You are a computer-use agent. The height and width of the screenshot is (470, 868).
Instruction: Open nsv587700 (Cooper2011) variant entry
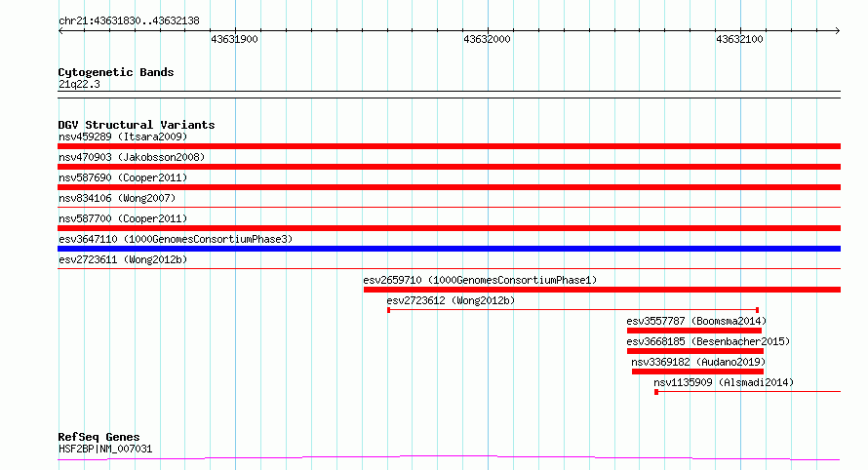pyautogui.click(x=123, y=218)
